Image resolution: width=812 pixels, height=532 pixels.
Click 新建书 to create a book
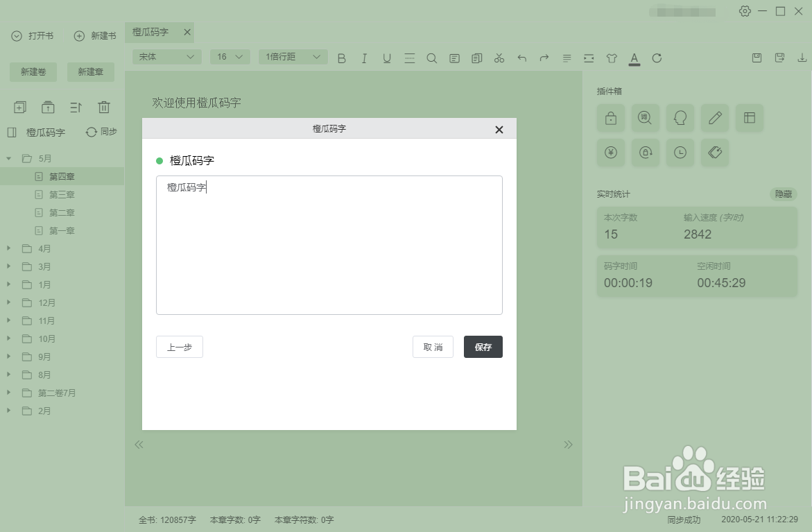(95, 36)
